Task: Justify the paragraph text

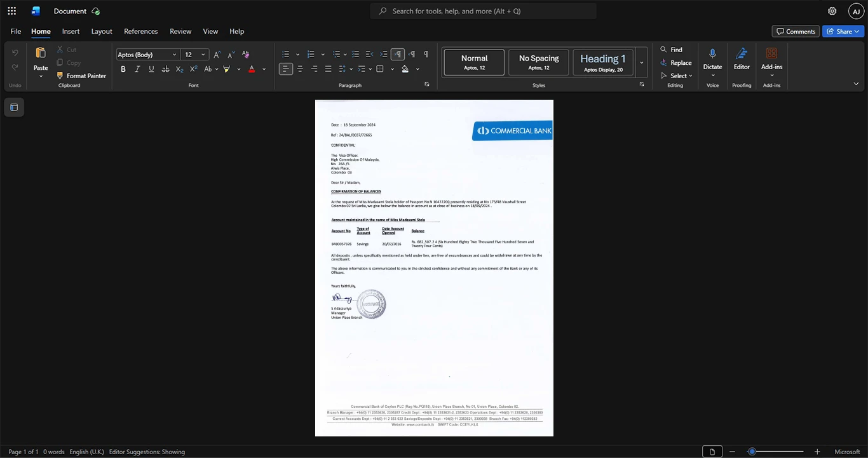Action: [328, 69]
